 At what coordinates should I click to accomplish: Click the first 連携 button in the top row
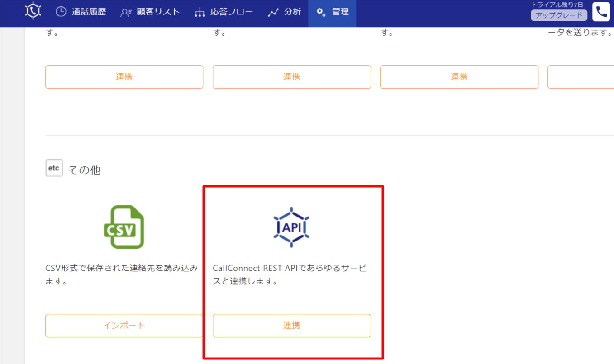(x=124, y=77)
